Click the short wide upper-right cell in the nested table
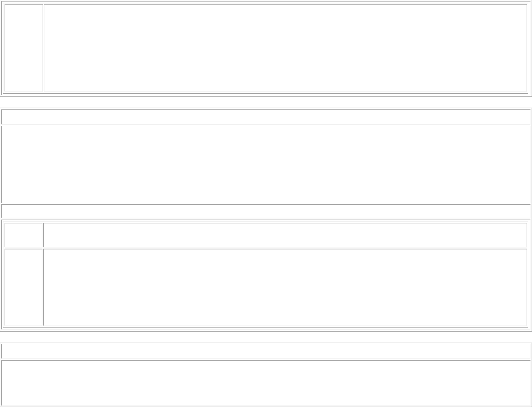Screen dimensions: 532x407 coord(285,235)
